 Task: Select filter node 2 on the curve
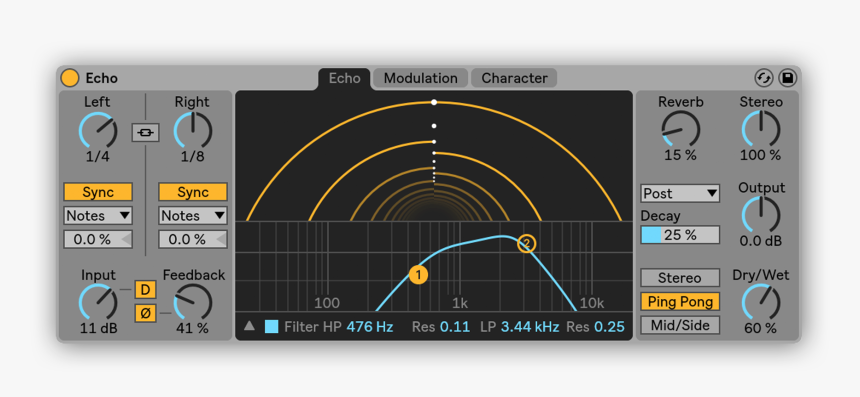(527, 243)
